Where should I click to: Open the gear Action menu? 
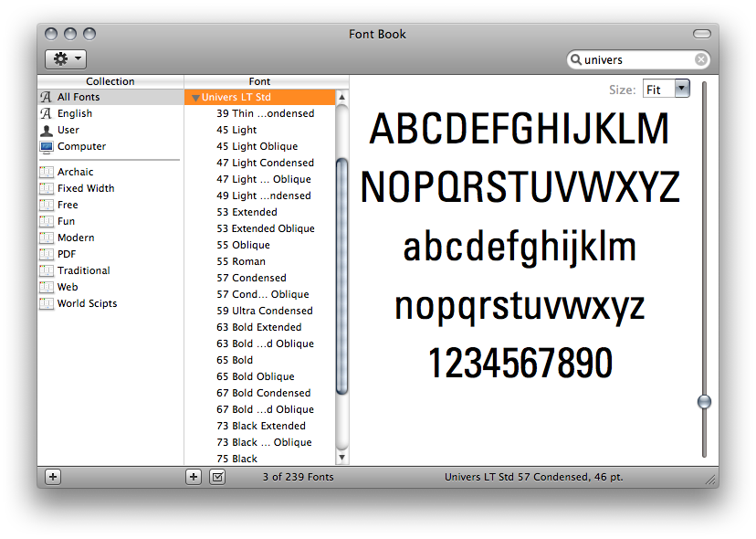(66, 59)
